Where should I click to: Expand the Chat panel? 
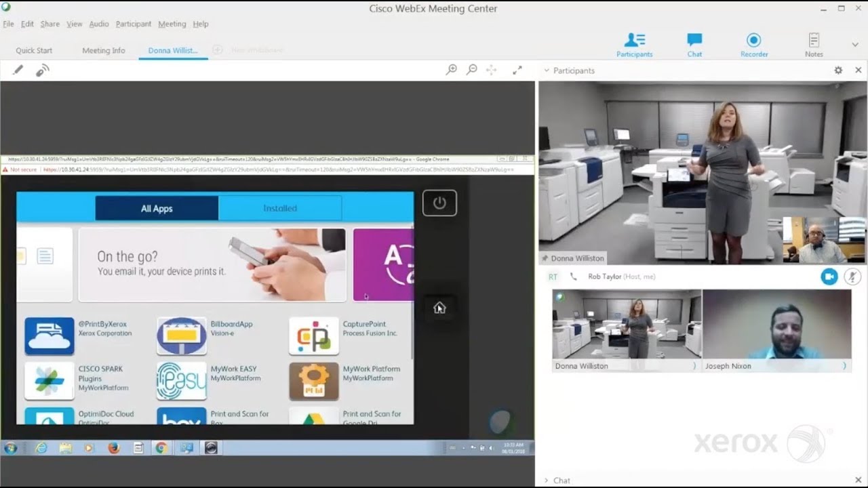click(547, 481)
